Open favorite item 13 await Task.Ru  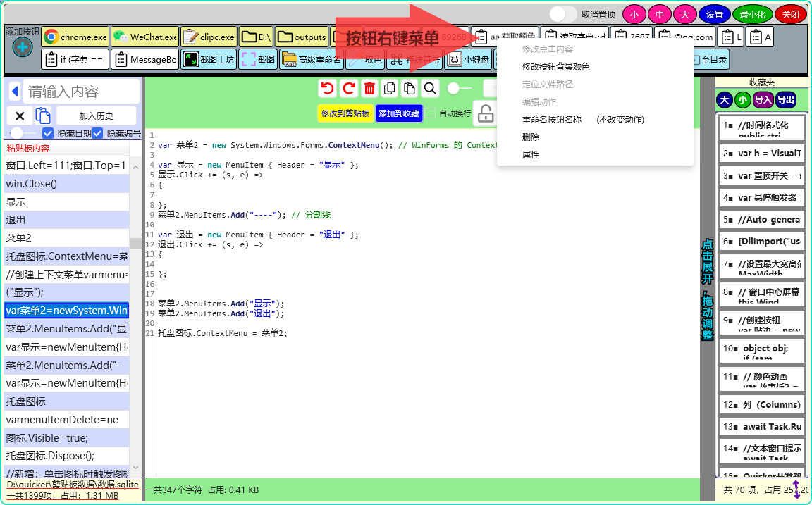(x=762, y=427)
